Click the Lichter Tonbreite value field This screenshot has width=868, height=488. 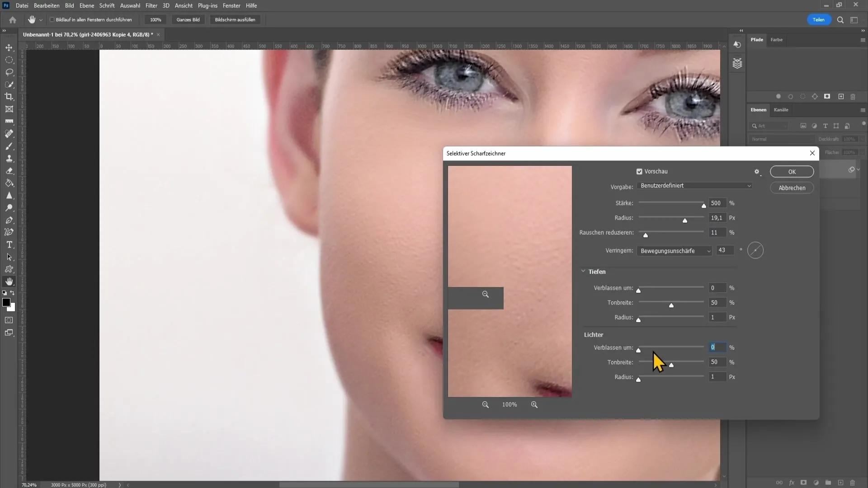[x=717, y=362]
